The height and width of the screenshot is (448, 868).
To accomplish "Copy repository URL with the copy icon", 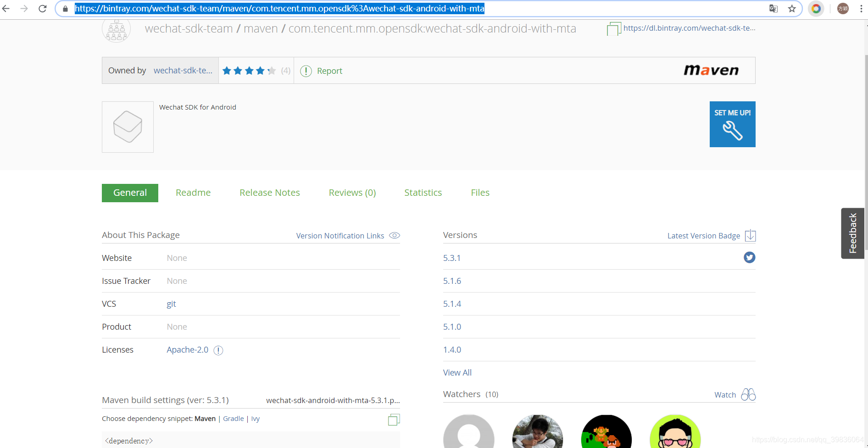I will click(614, 29).
